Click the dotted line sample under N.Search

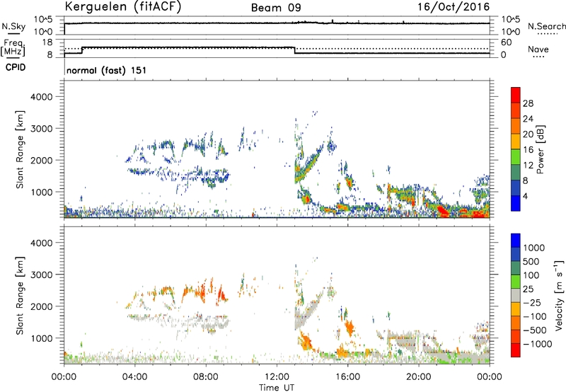click(547, 34)
